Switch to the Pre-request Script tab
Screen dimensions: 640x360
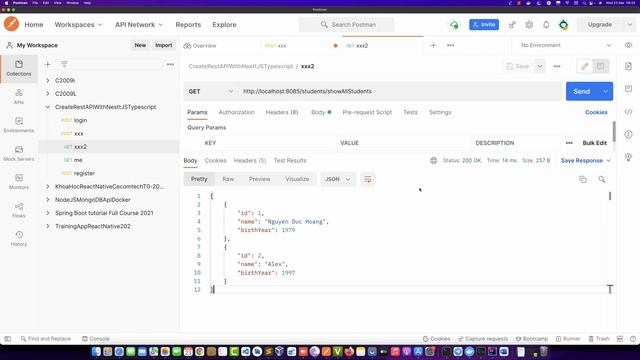coord(367,112)
